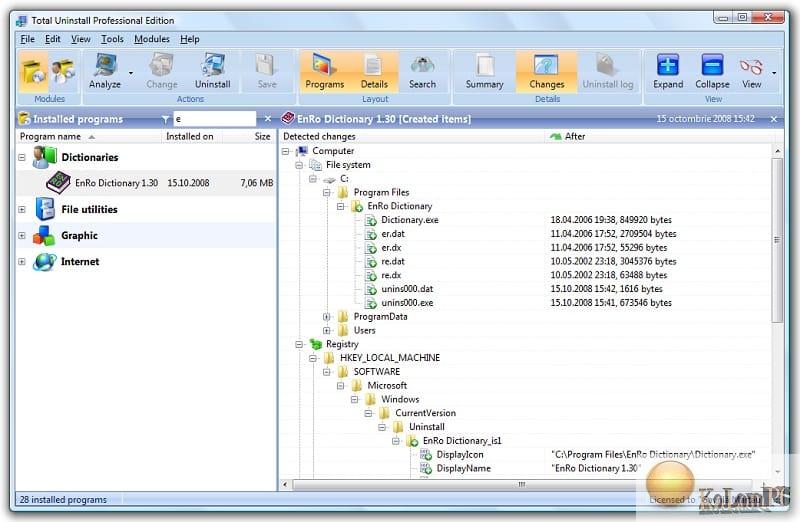
Task: Click the filter funnel icon
Action: [165, 119]
